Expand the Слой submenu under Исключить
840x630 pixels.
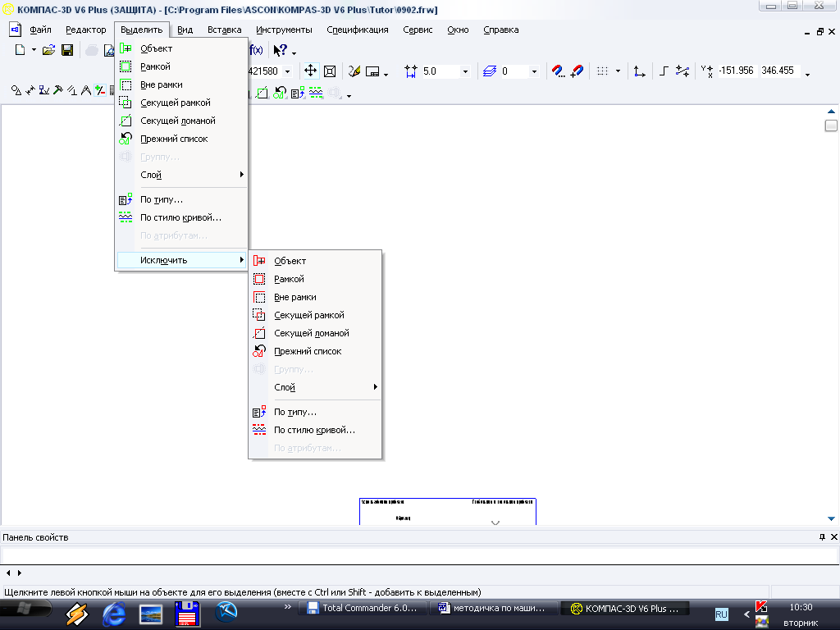(316, 387)
